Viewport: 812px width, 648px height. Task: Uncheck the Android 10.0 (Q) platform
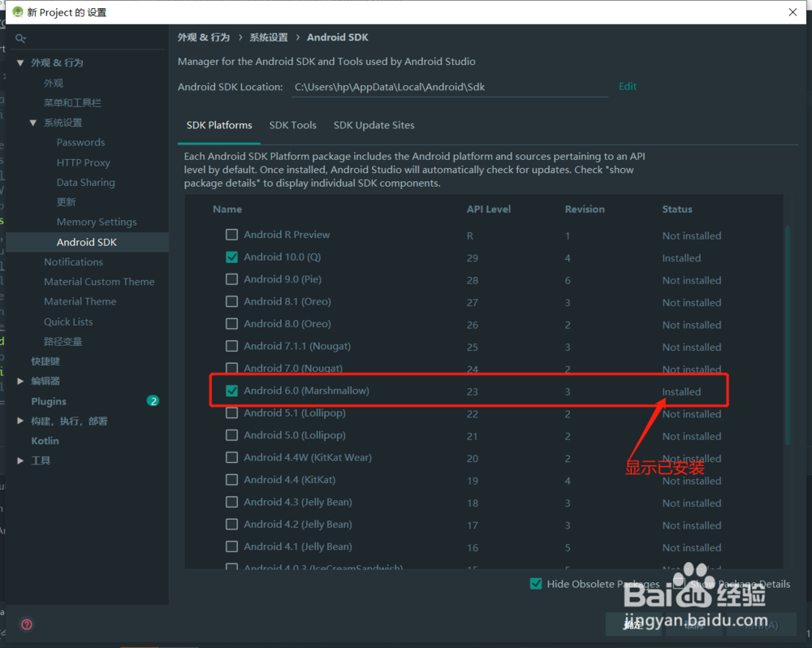coord(231,257)
